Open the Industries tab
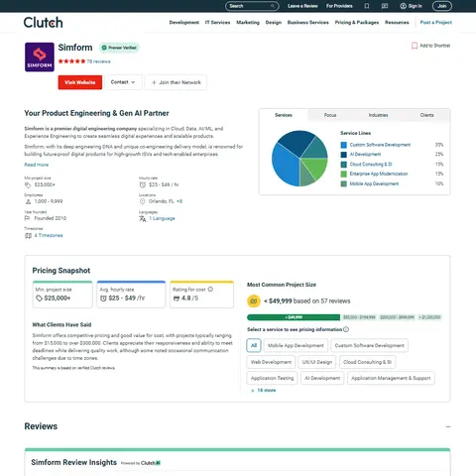The height and width of the screenshot is (476, 476). coord(378,115)
